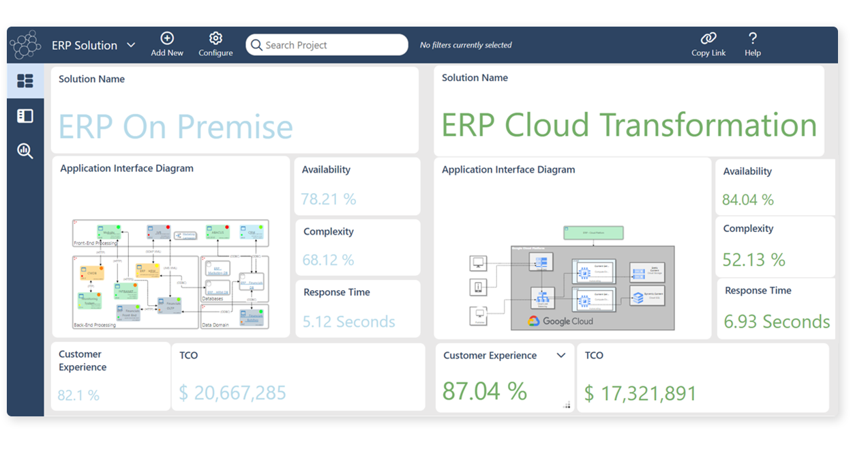
Task: Click the drag handle on the Customer Experience tile
Action: pyautogui.click(x=567, y=405)
